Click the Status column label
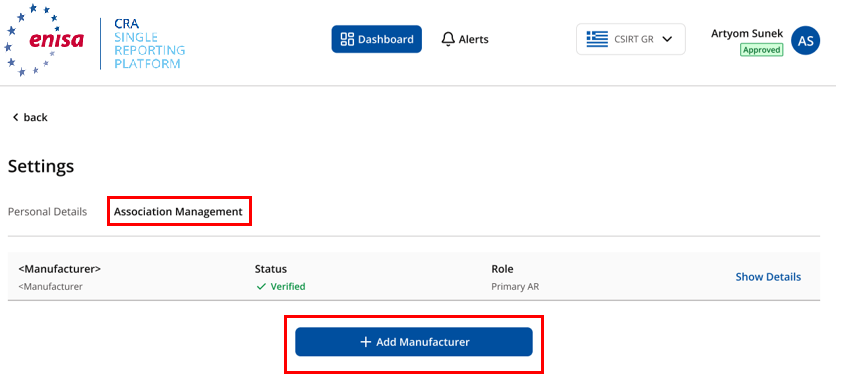The height and width of the screenshot is (378, 845). (271, 269)
